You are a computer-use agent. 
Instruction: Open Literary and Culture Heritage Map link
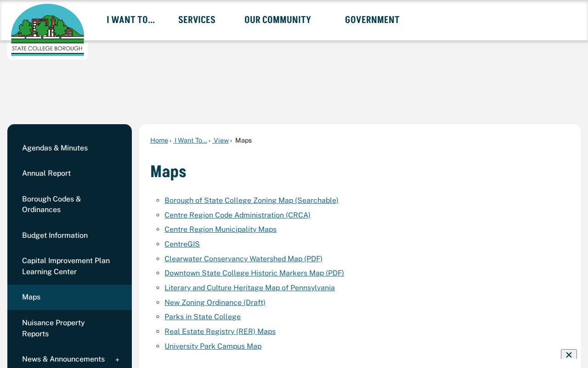(249, 288)
